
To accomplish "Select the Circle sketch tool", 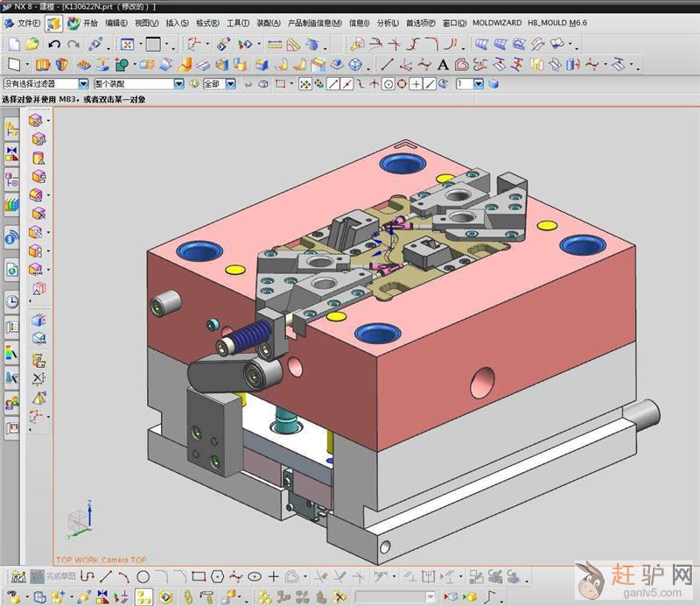I will (x=143, y=576).
